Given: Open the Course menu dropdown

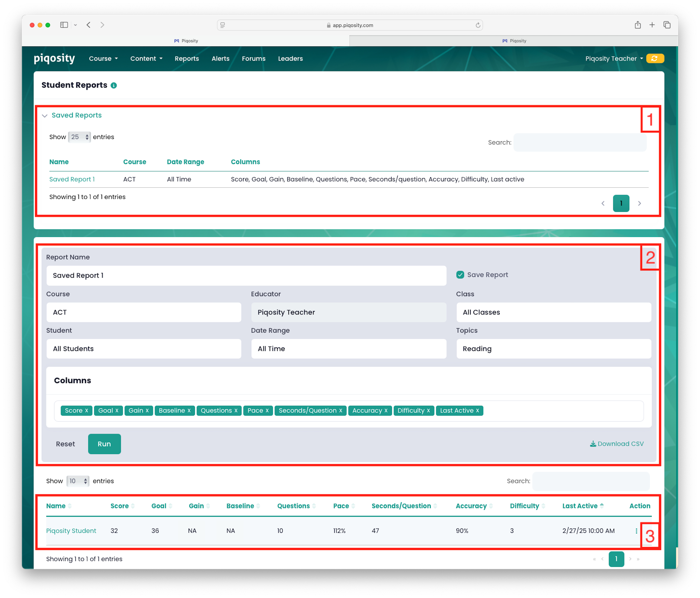Looking at the screenshot, I should (103, 59).
